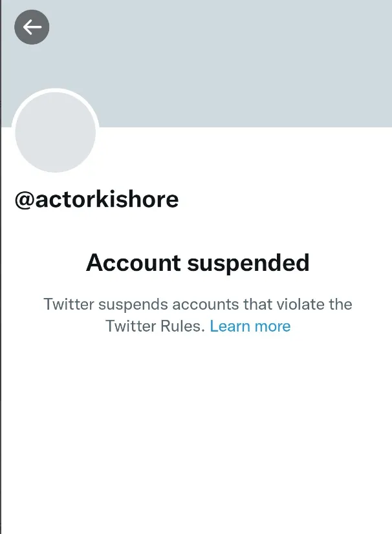Image resolution: width=392 pixels, height=534 pixels.
Task: Select the word accounts in the description
Action: coord(206,304)
